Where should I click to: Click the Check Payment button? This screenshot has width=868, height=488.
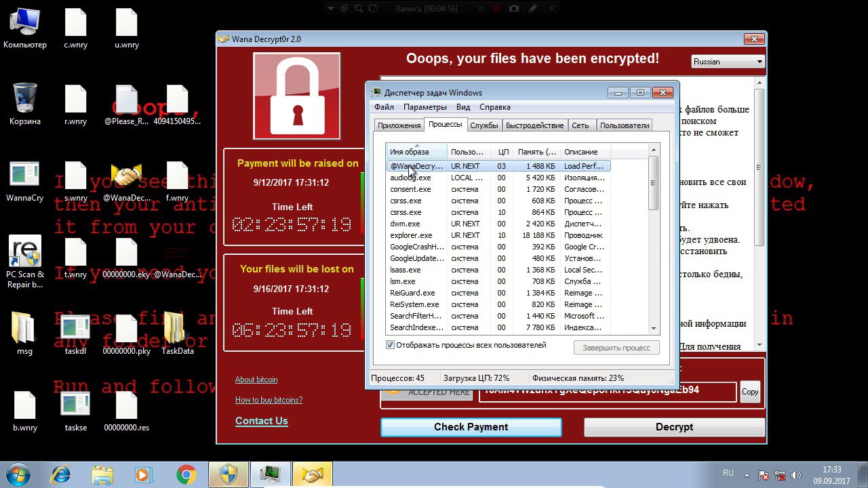tap(471, 427)
